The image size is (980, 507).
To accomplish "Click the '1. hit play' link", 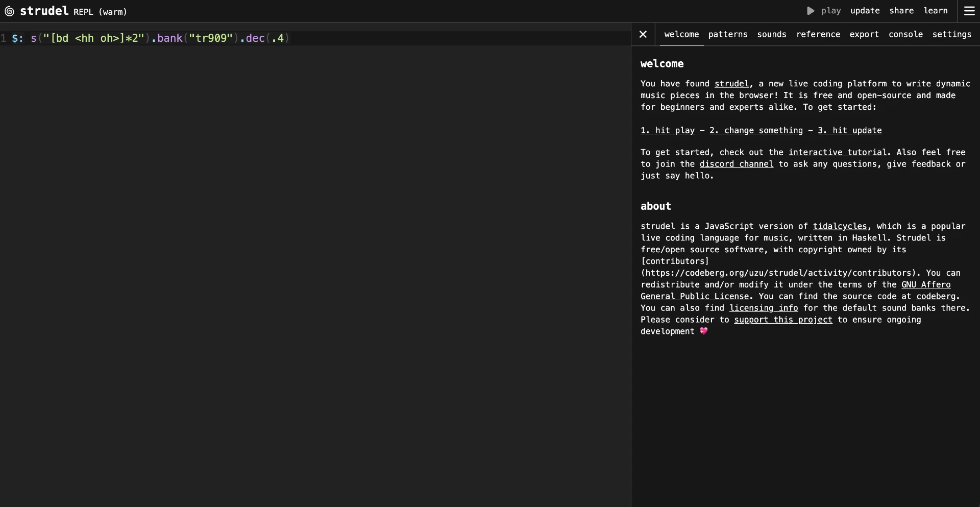I will (668, 131).
